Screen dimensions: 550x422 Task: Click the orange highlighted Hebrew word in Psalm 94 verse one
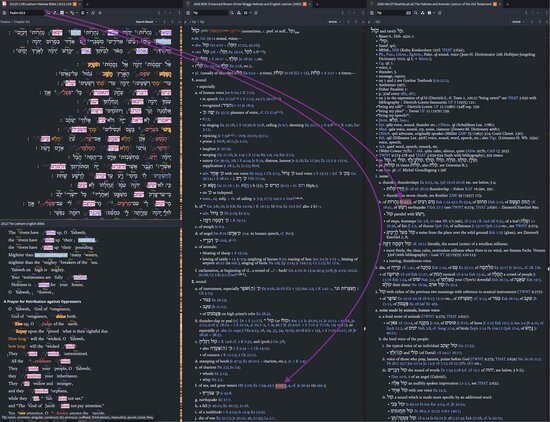(93, 65)
